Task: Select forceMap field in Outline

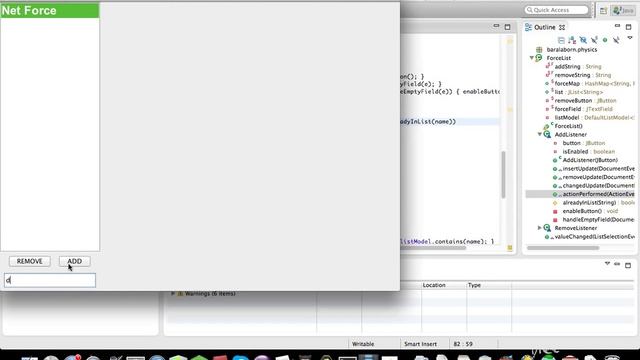Action: coord(594,84)
